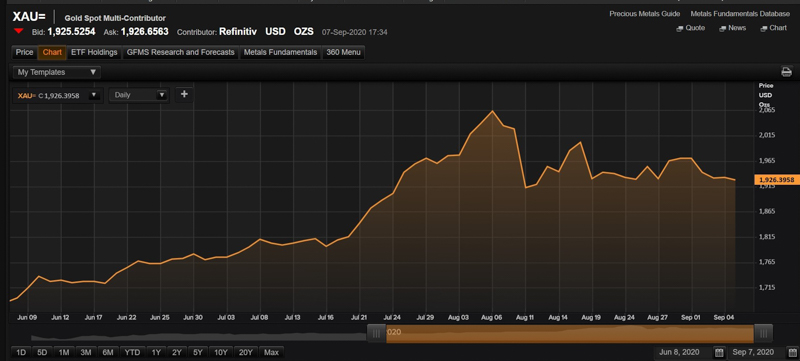Viewport: 800px width, 361px height.
Task: Set range to 1D
Action: [21, 352]
